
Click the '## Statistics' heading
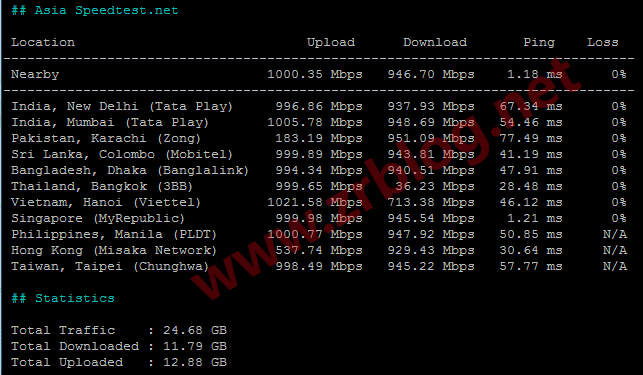pyautogui.click(x=63, y=298)
